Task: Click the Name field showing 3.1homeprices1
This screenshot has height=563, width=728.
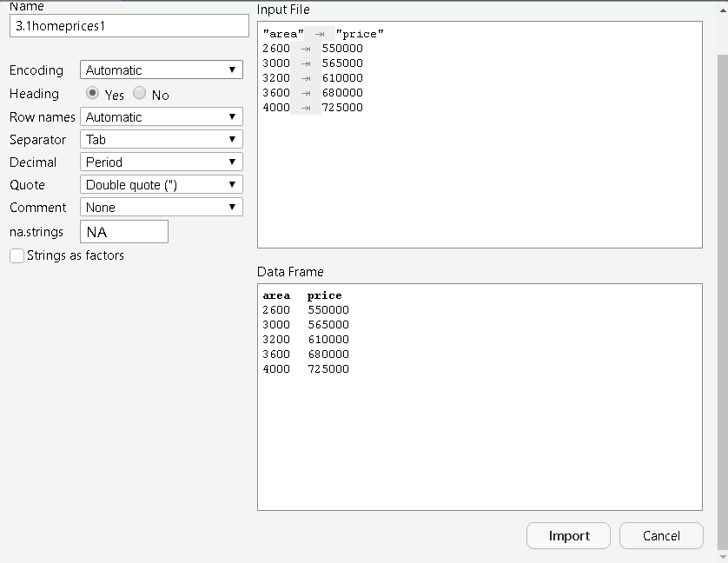Action: [129, 25]
